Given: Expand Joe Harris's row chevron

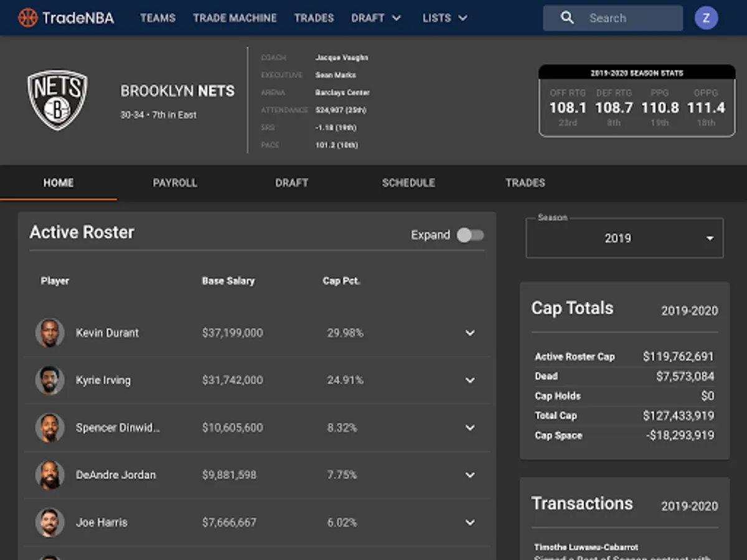Looking at the screenshot, I should coord(470,522).
